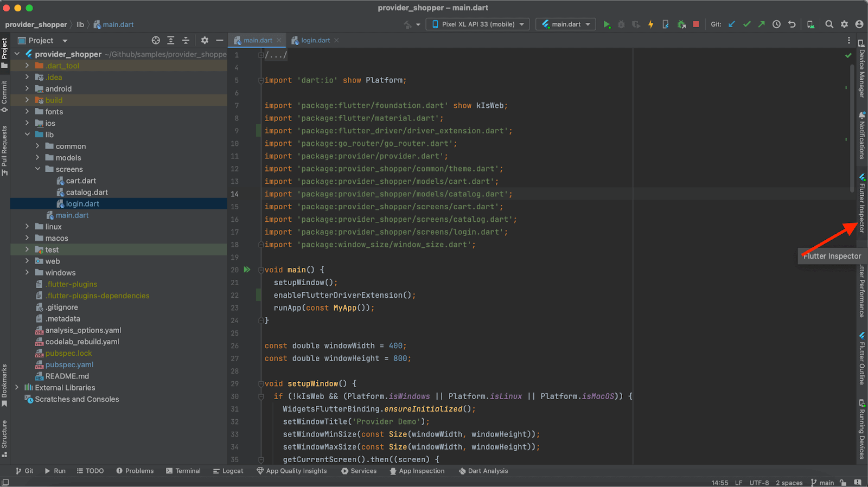Screen dimensions: 868x487
Task: Rollback changes with the undo arrow icon
Action: tap(792, 24)
